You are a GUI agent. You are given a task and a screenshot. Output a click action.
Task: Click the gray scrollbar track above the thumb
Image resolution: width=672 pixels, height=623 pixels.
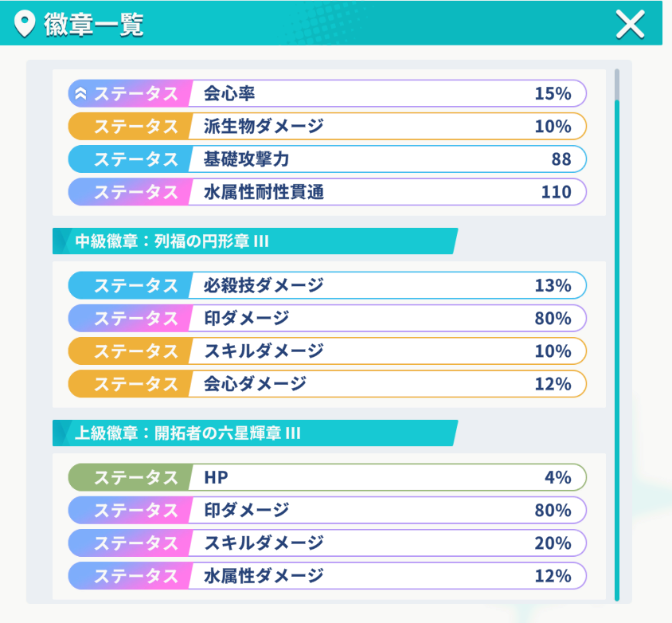pos(617,84)
